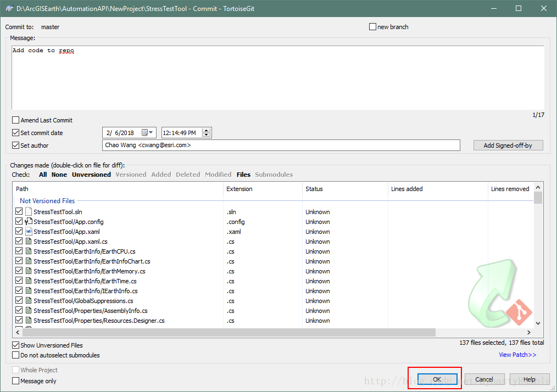Check All files filter
Image resolution: width=557 pixels, height=392 pixels.
coord(43,175)
